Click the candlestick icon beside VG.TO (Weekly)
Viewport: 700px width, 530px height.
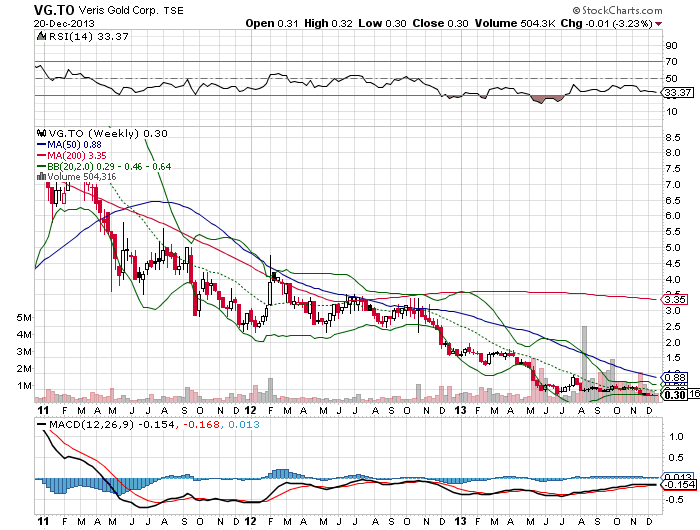[40, 131]
